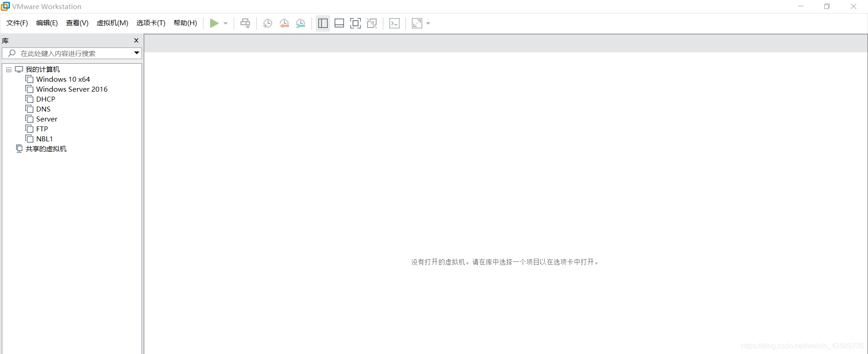This screenshot has height=354, width=868.
Task: Close the VMware Workstation window
Action: pos(854,6)
